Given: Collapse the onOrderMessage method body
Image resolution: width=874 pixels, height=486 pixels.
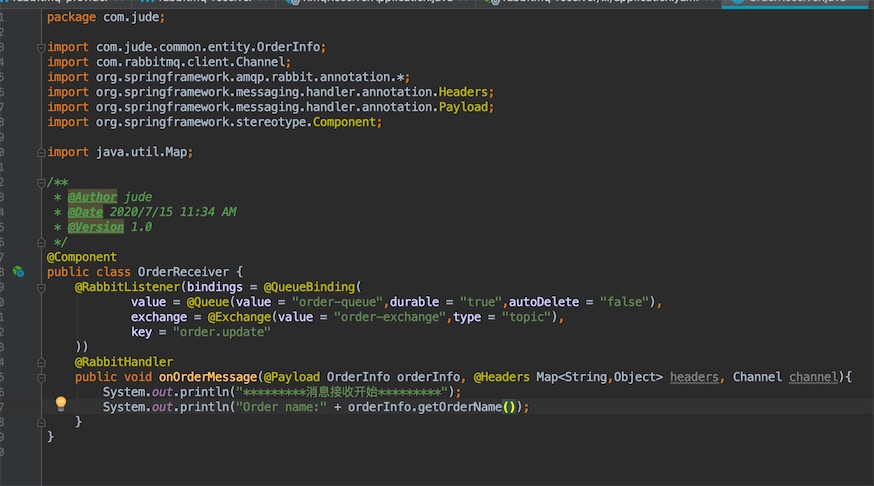Looking at the screenshot, I should [x=41, y=378].
